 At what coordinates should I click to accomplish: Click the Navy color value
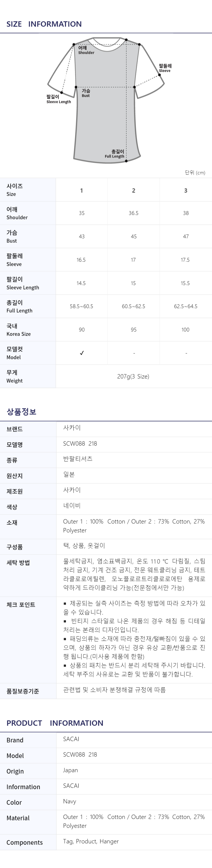(x=69, y=801)
